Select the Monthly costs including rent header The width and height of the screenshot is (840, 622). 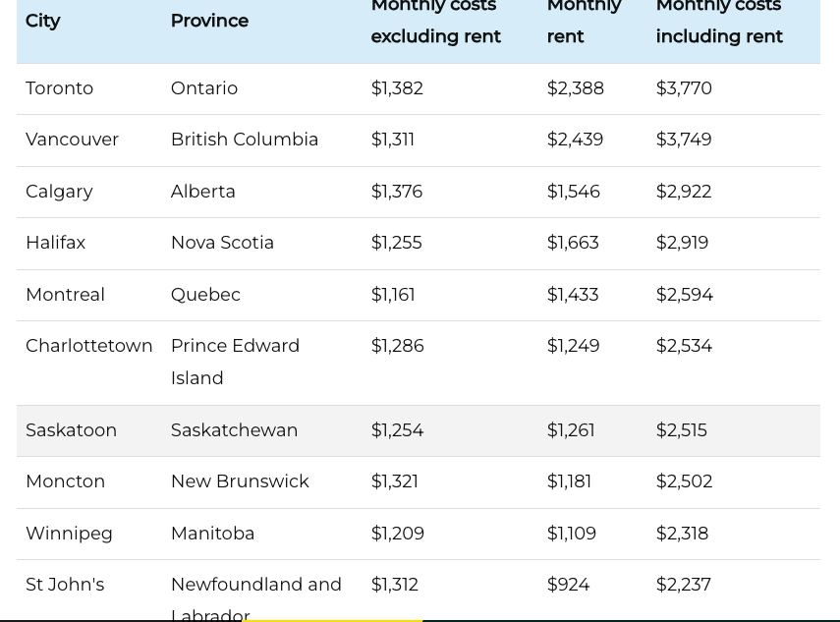point(719,21)
